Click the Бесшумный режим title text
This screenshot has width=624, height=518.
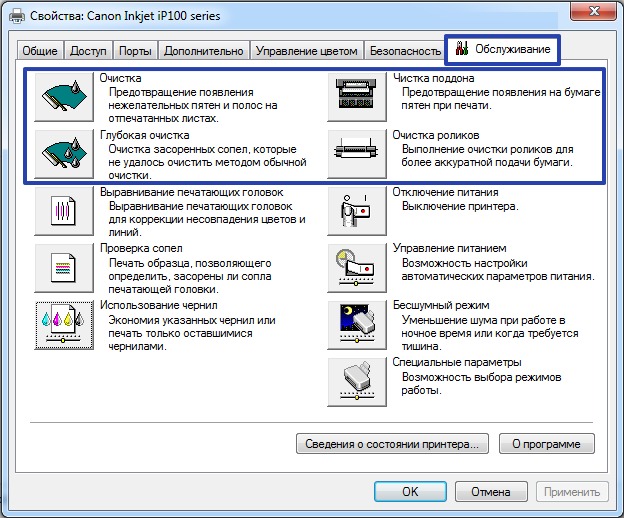coord(441,305)
